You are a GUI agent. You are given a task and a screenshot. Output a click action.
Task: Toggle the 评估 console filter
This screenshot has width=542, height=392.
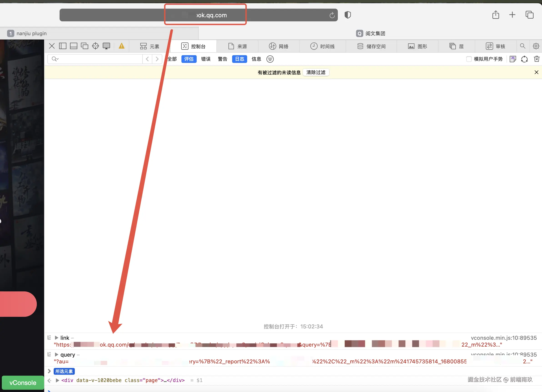point(189,59)
